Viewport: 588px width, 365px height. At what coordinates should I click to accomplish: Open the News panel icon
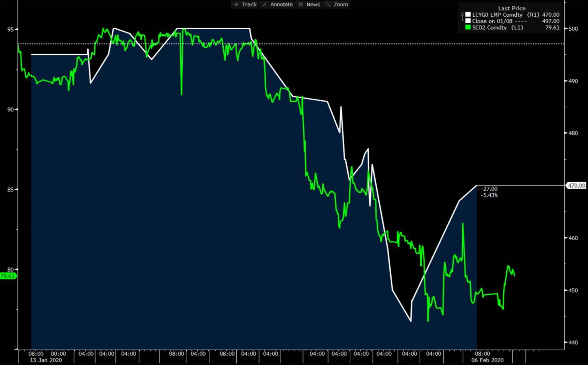coord(301,4)
